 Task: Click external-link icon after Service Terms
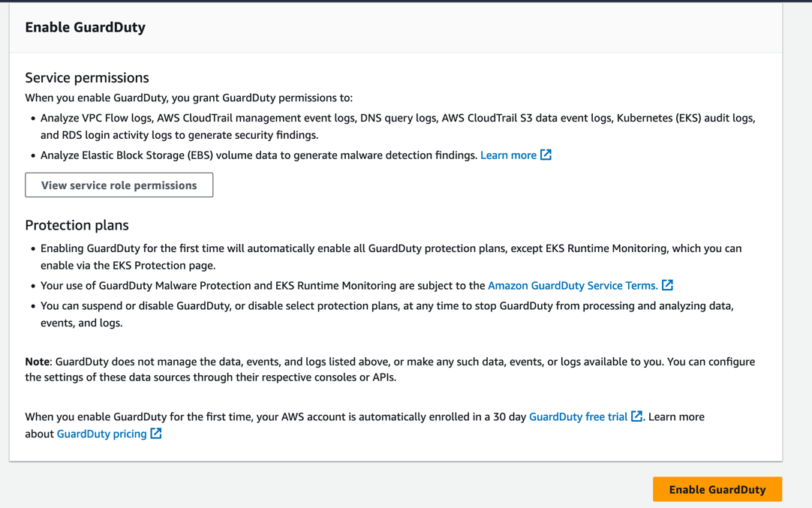(x=667, y=285)
